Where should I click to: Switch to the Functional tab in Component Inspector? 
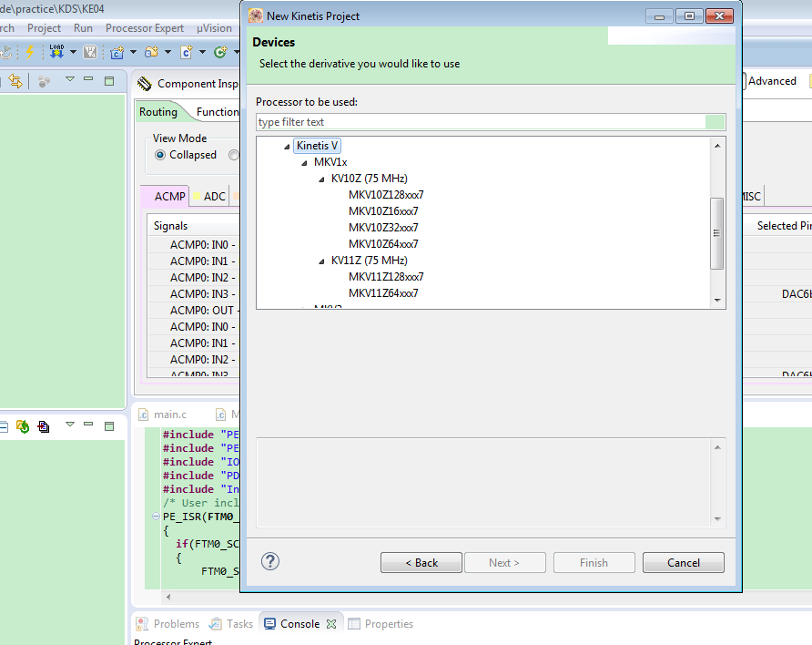(218, 112)
